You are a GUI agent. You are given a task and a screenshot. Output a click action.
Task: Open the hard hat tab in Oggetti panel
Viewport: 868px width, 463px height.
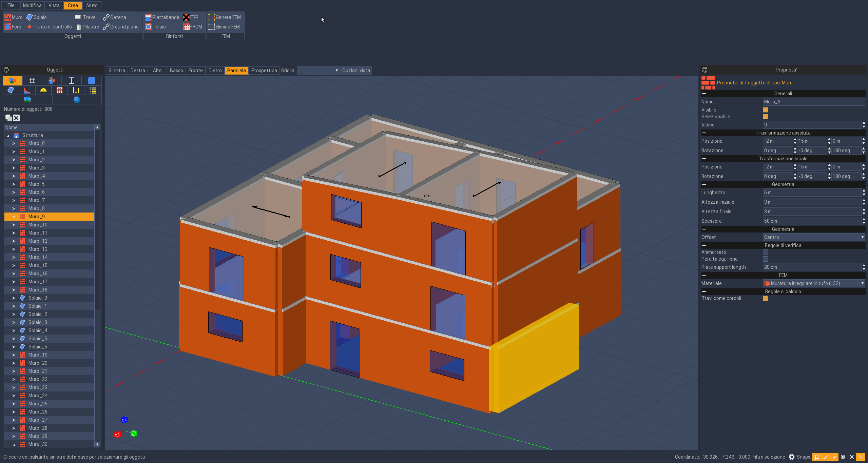click(x=43, y=90)
